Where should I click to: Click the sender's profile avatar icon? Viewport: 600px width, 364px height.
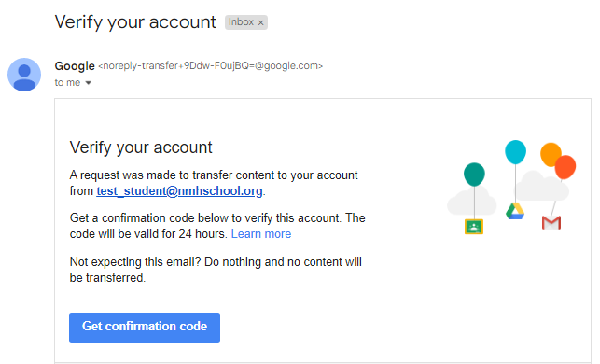[24, 75]
